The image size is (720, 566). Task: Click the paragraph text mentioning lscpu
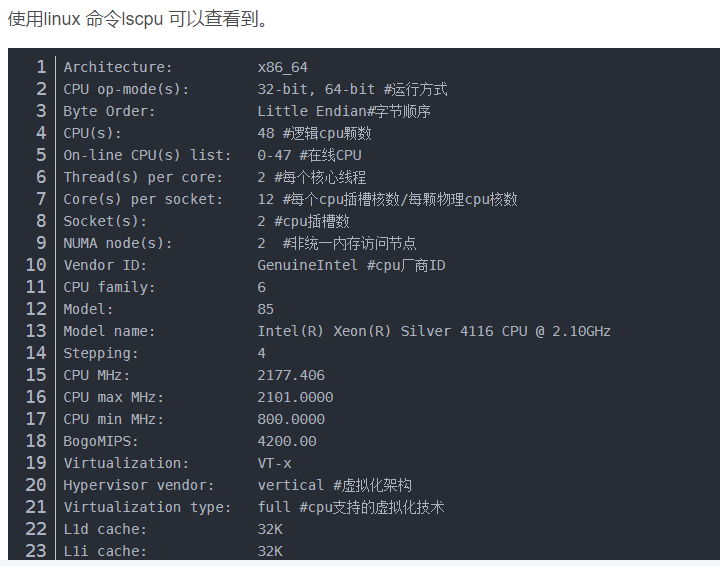pos(138,19)
